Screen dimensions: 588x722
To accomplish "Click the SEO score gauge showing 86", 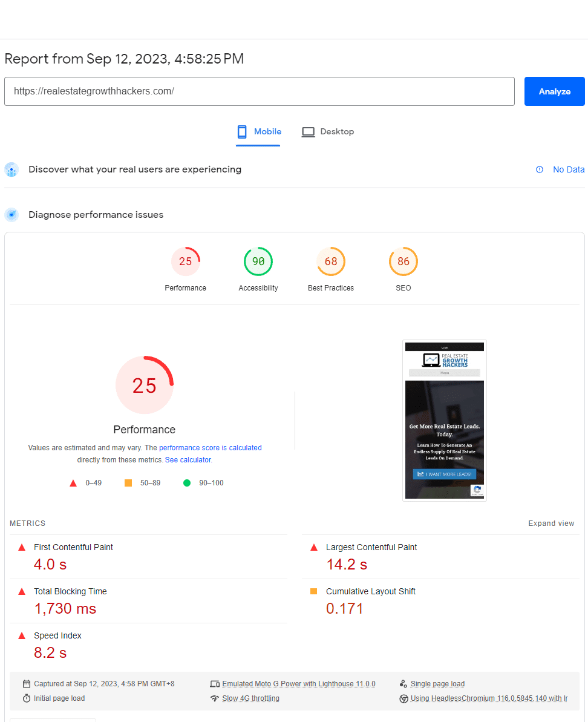I will [x=403, y=261].
